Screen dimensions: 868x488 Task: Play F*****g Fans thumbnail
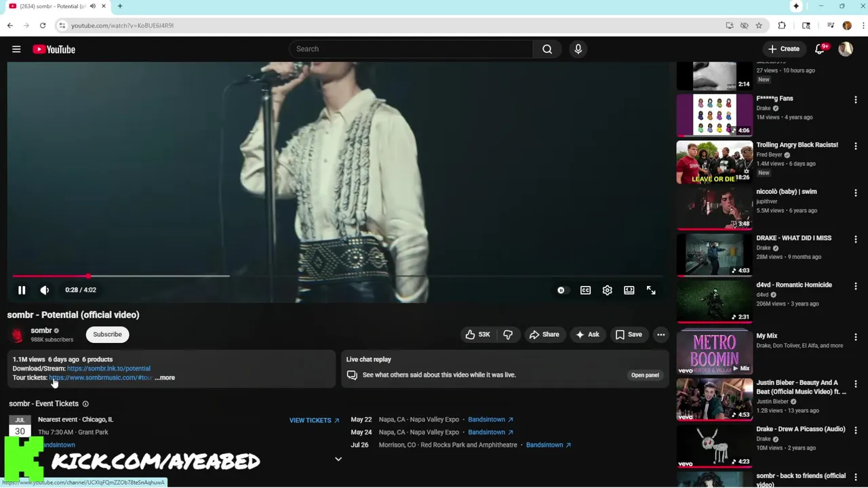click(x=714, y=115)
